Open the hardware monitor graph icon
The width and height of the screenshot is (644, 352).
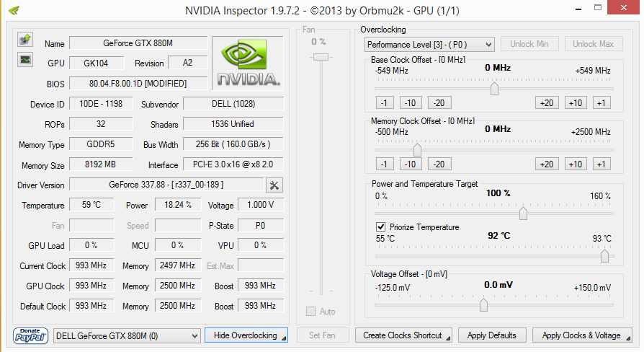(x=25, y=60)
